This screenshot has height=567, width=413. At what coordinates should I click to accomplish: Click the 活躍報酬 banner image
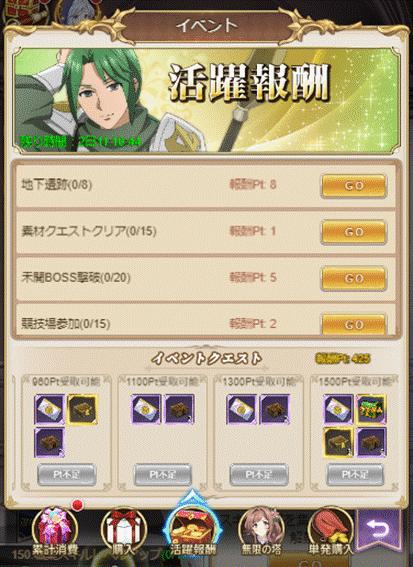pyautogui.click(x=206, y=100)
